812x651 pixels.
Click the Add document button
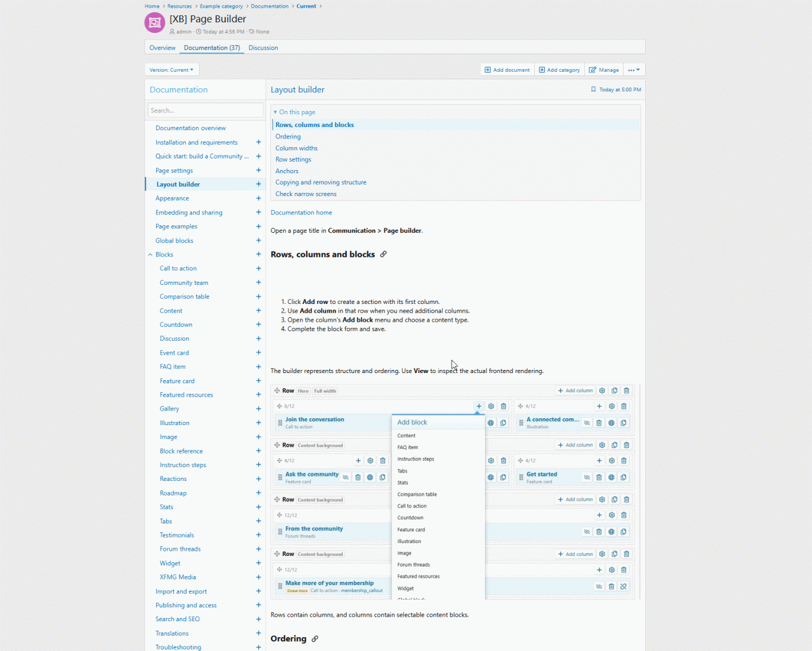pyautogui.click(x=507, y=70)
